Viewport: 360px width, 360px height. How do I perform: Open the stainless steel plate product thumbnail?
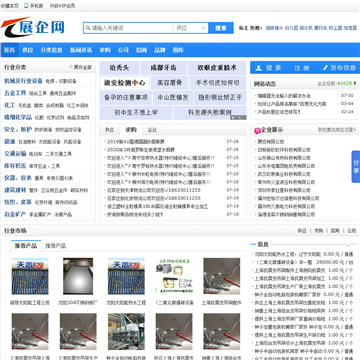pos(78,276)
